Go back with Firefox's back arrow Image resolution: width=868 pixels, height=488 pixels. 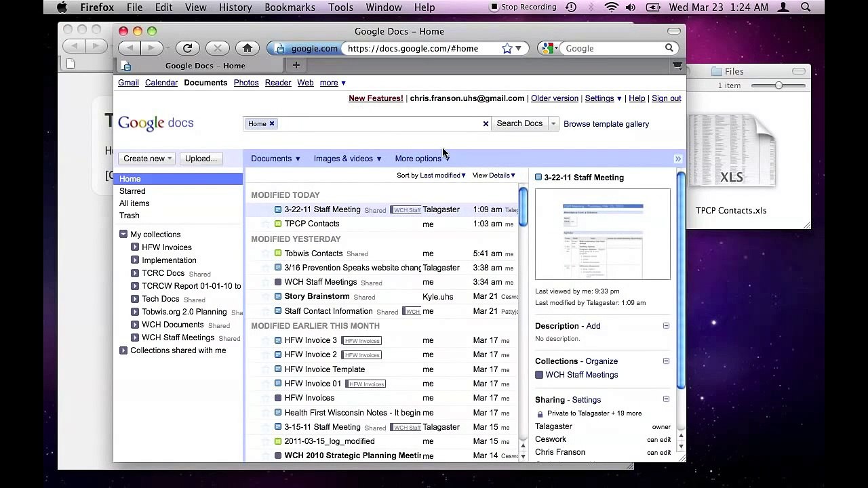(x=130, y=48)
